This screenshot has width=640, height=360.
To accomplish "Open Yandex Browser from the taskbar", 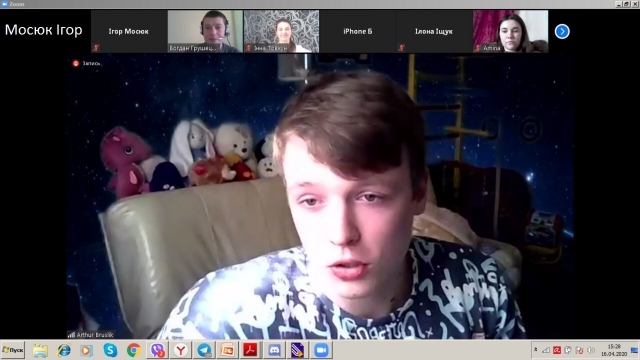I will 180,350.
